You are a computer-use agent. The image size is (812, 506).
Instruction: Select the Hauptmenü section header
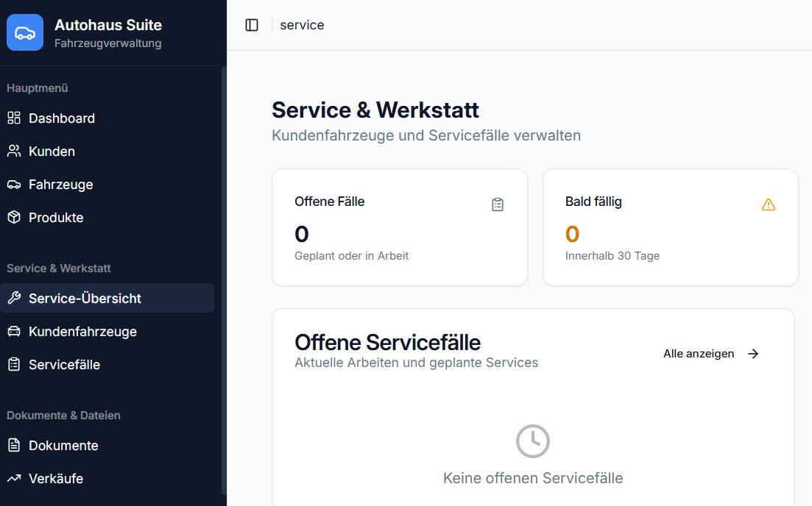coord(37,88)
